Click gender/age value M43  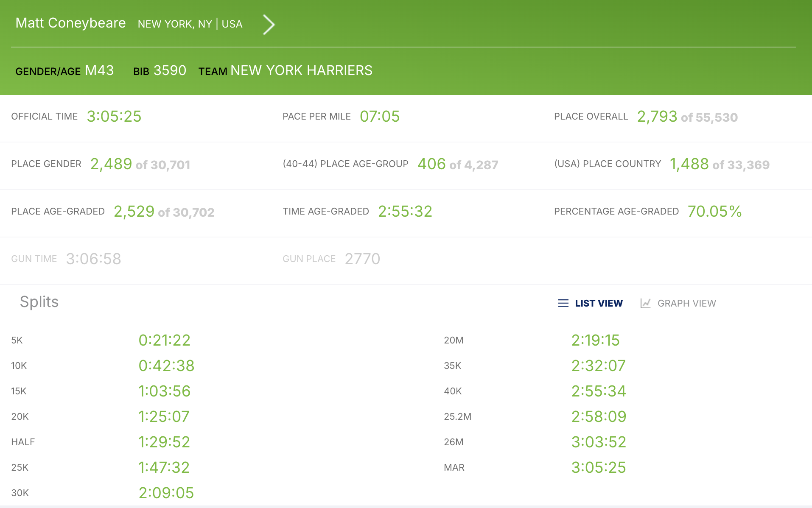coord(99,70)
